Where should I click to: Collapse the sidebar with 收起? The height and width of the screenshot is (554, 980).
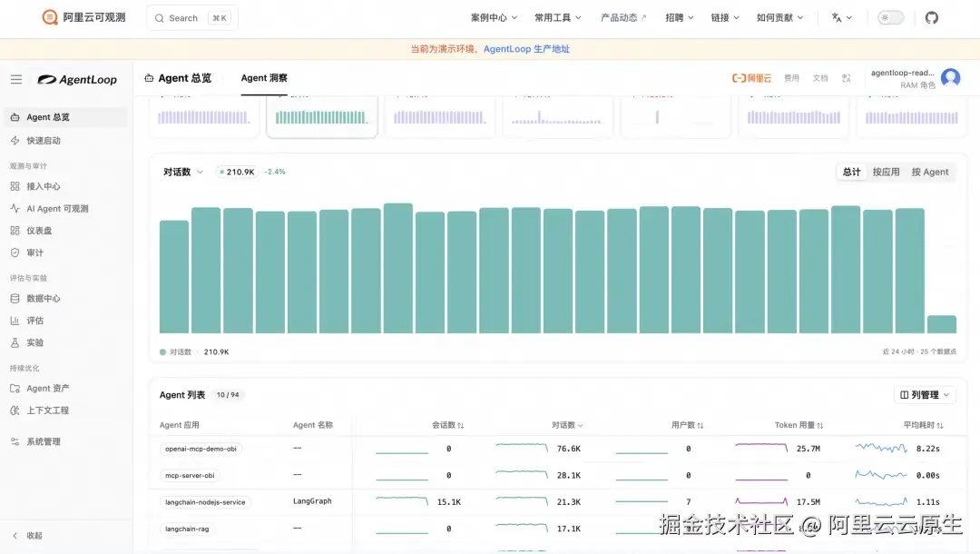coord(28,536)
